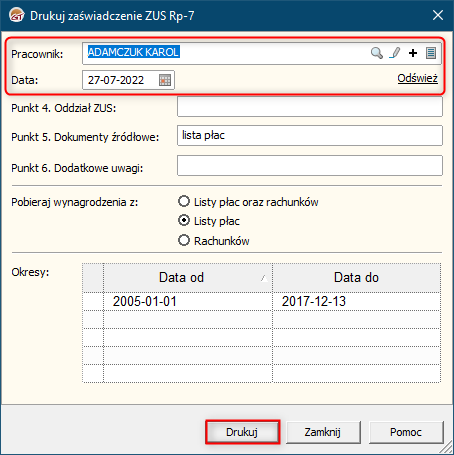Select the 2005-01-01 period cell
The image size is (454, 455).
point(188,302)
